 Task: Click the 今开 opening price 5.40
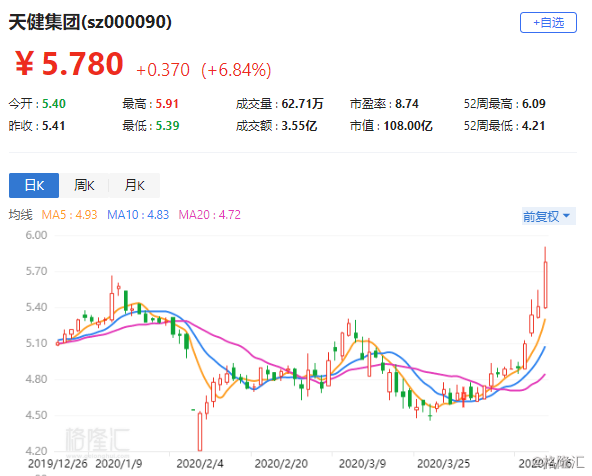pos(54,103)
